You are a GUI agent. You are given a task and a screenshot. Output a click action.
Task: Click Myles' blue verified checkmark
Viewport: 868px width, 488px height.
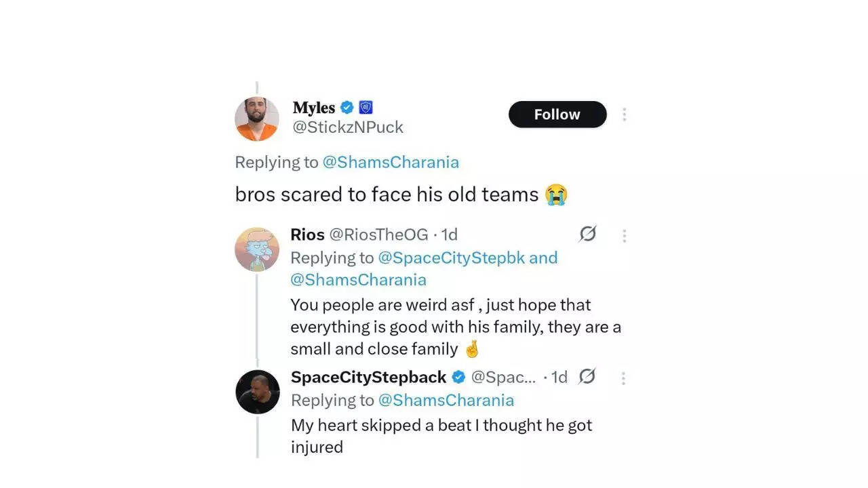click(x=347, y=107)
